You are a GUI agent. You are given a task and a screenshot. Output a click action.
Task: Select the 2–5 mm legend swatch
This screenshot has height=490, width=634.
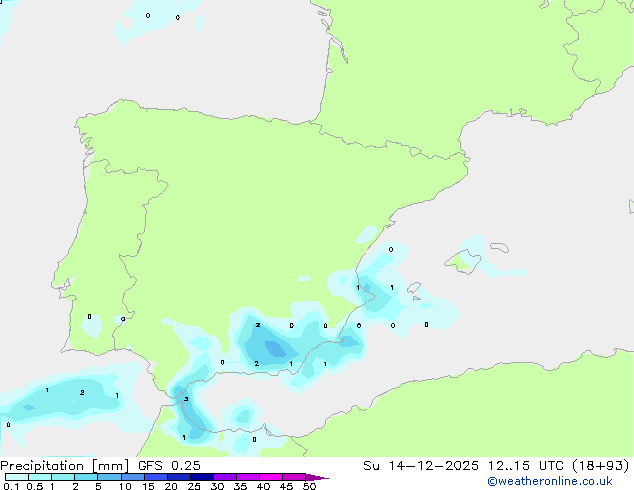(86, 477)
